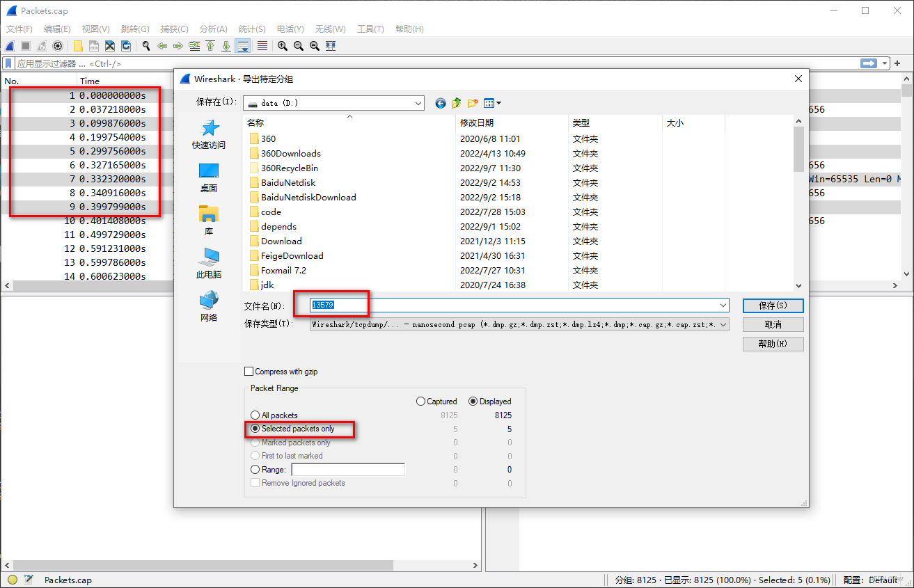Toggle auto-scroll during live capture icon
Image resolution: width=914 pixels, height=588 pixels.
pyautogui.click(x=243, y=46)
